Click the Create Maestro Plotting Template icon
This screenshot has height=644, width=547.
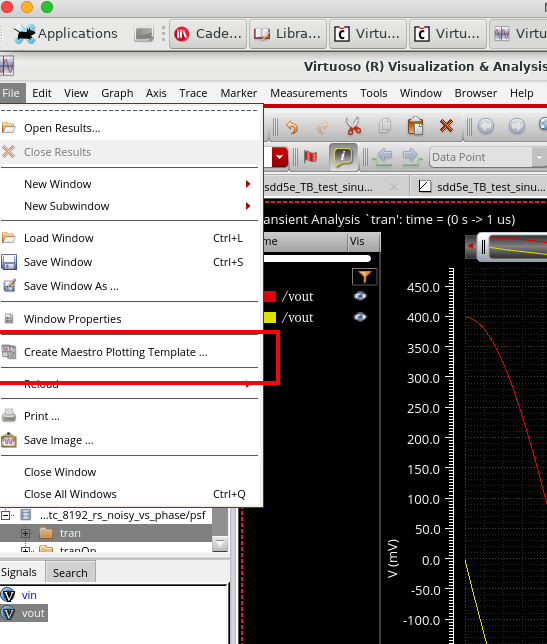[x=9, y=352]
